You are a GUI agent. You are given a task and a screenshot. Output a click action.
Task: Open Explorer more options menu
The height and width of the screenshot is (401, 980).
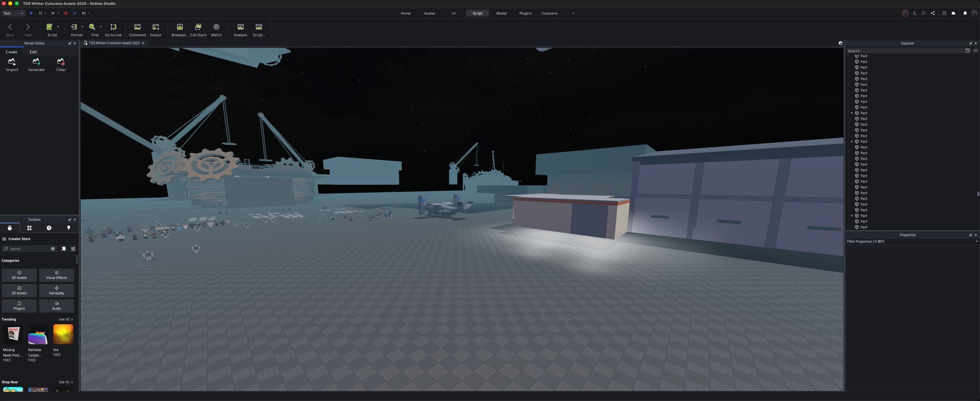pos(975,51)
